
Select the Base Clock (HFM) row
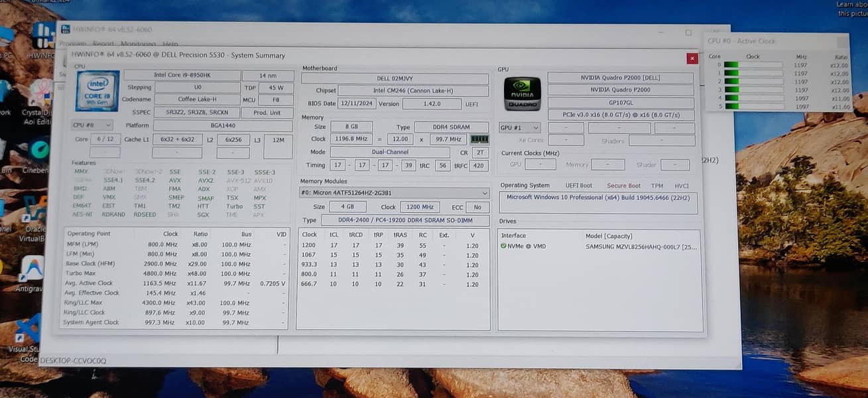click(176, 263)
